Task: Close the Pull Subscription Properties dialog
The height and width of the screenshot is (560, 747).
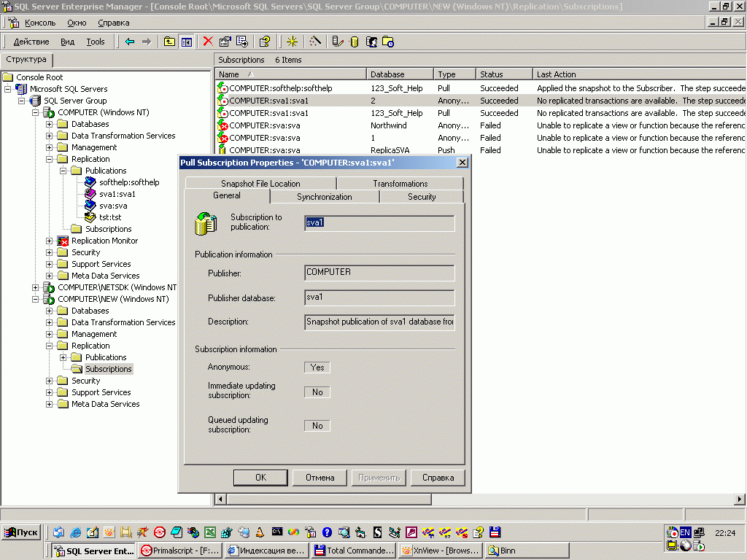Action: pyautogui.click(x=462, y=163)
